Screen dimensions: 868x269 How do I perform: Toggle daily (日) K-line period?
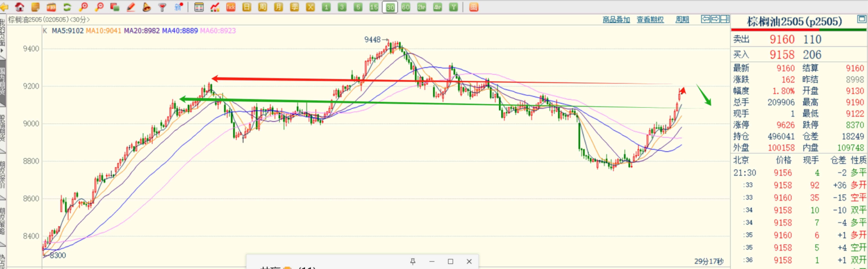coord(247,7)
